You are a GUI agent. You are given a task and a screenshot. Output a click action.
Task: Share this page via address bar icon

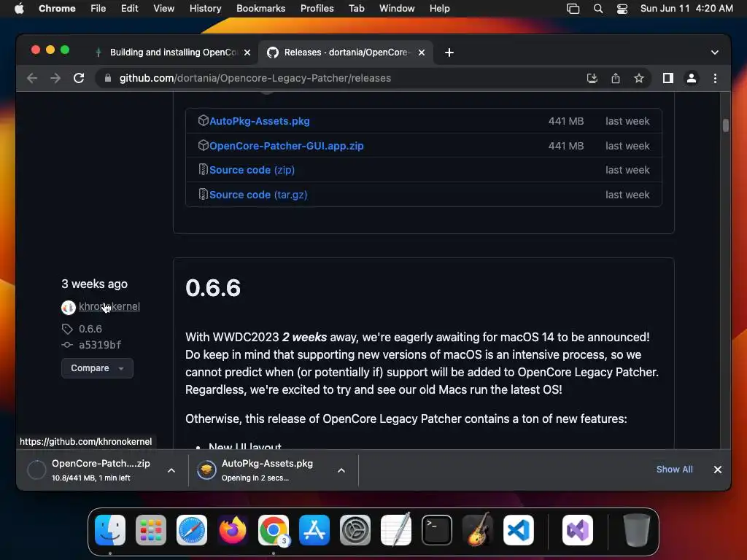[x=616, y=78]
